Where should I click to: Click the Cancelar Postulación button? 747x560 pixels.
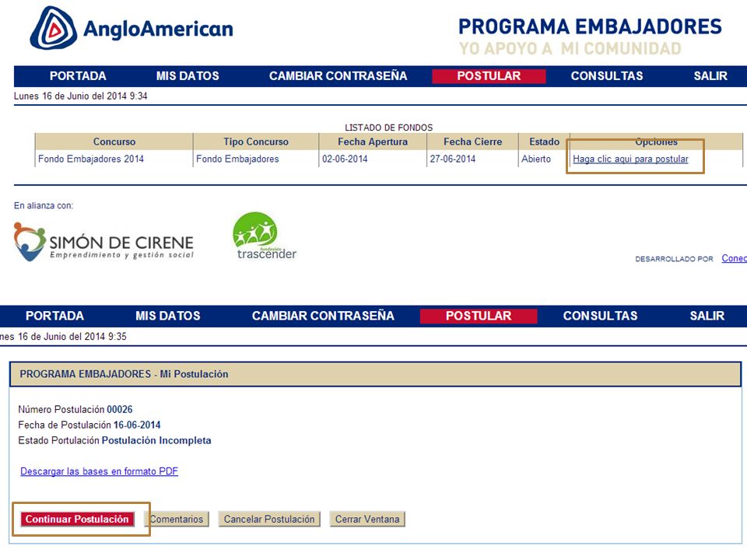269,519
